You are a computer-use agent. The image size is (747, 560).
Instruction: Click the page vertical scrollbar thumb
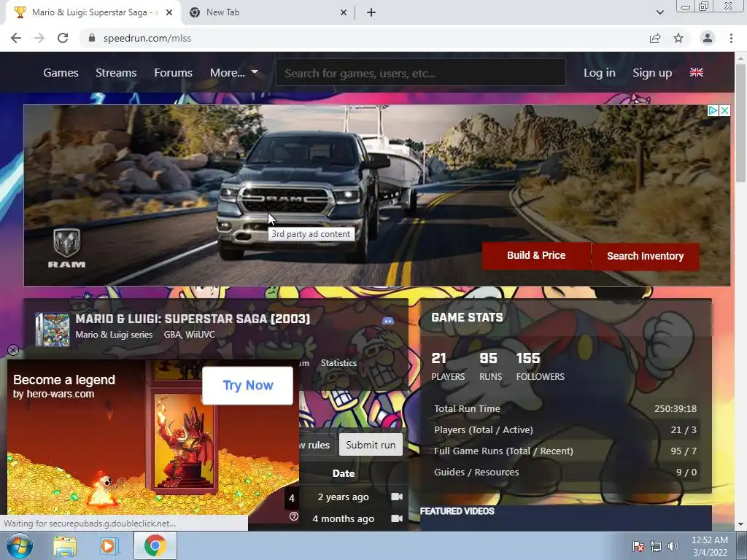point(741,122)
